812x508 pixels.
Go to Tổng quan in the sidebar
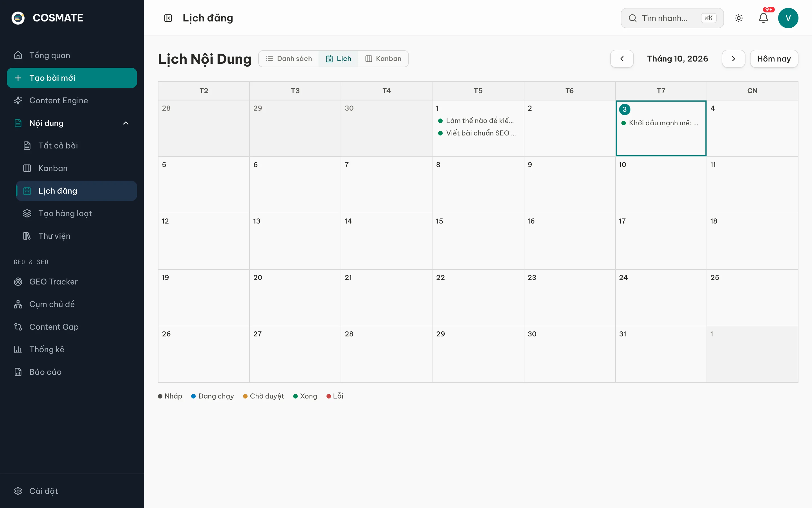coord(72,55)
